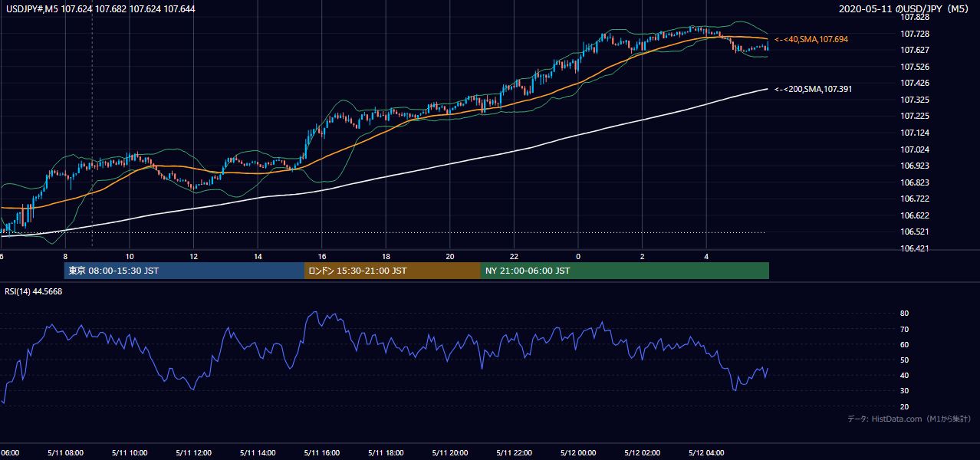Click price axis label 106.923
Viewport: 980px width, 460px height.
(914, 166)
